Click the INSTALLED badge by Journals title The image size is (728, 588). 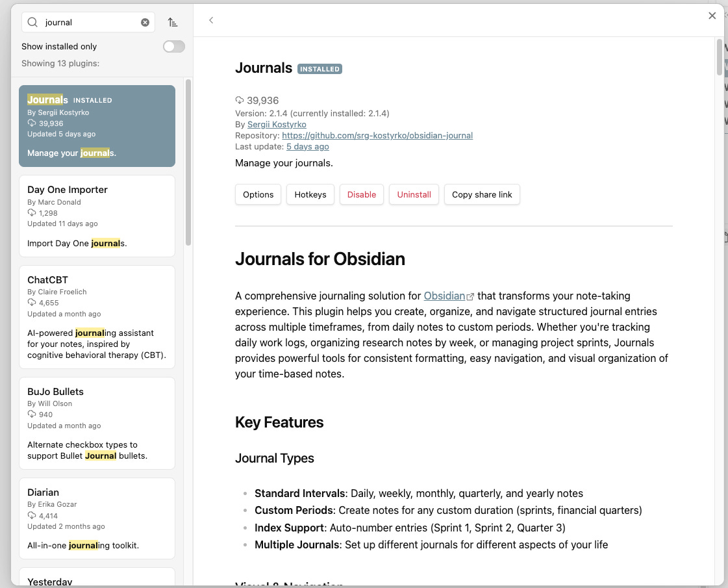tap(320, 70)
